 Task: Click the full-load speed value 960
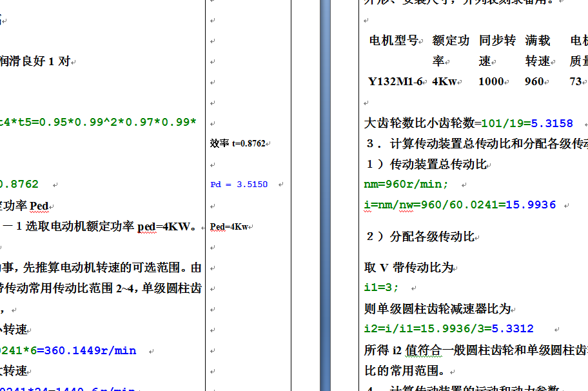pyautogui.click(x=534, y=81)
